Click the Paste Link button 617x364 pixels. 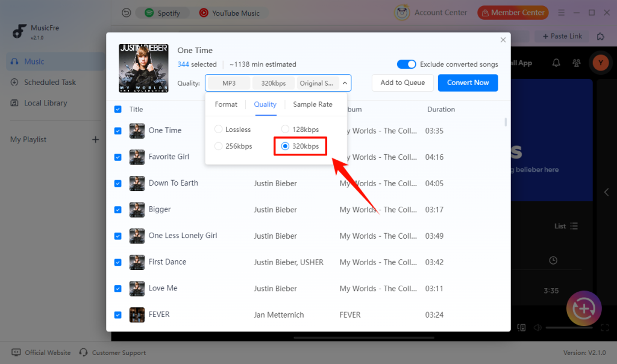[x=562, y=36]
